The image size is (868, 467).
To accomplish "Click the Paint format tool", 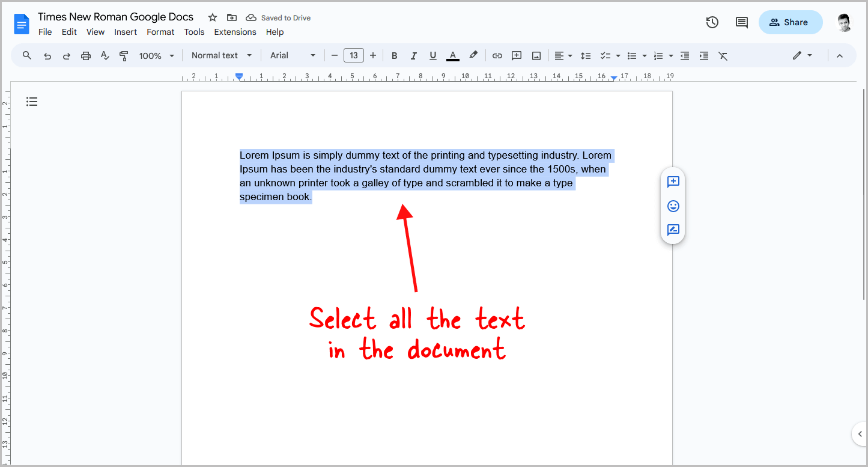I will click(124, 55).
